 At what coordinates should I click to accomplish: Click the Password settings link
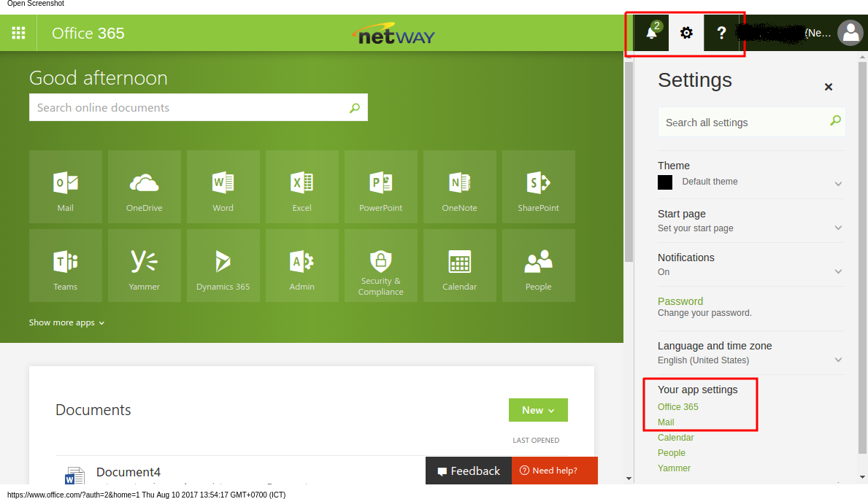pyautogui.click(x=680, y=301)
